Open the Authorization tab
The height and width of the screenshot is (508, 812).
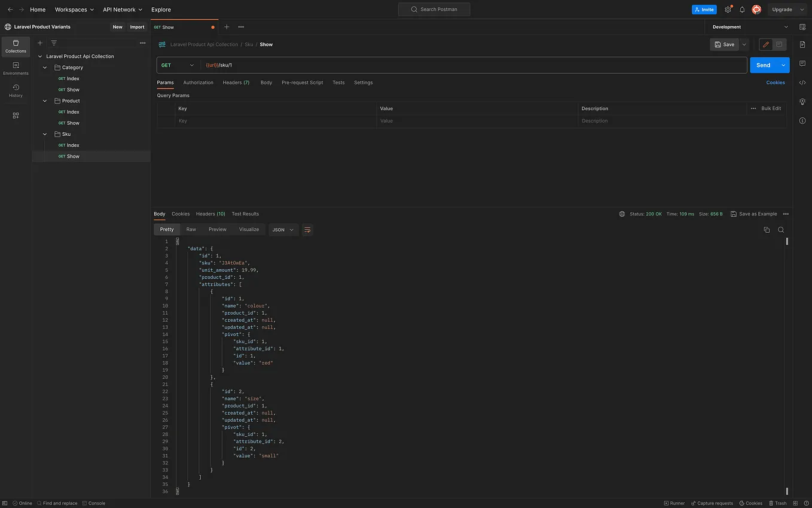[198, 83]
